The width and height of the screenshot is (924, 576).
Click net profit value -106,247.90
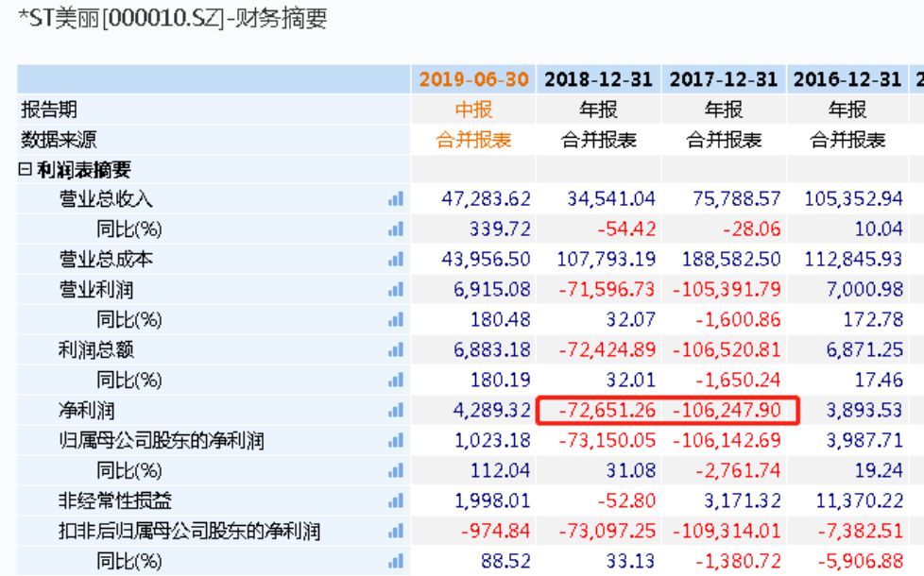(x=727, y=411)
